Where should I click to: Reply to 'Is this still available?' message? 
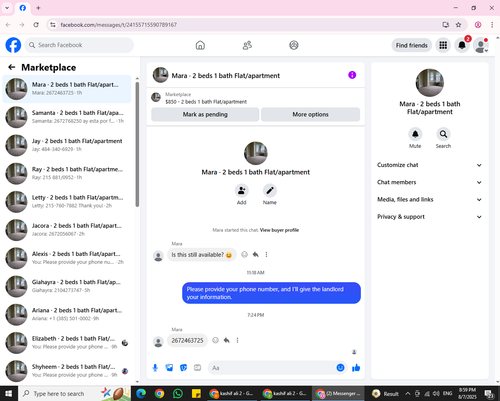255,255
